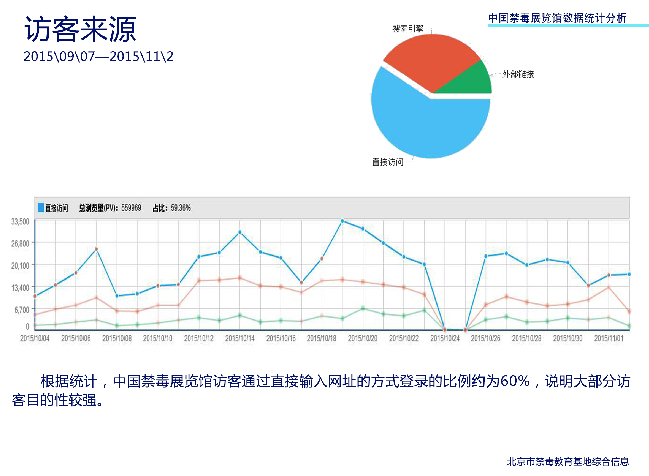The image size is (649, 476).
Task: Click the 33,500 y-axis value
Action: click(19, 221)
